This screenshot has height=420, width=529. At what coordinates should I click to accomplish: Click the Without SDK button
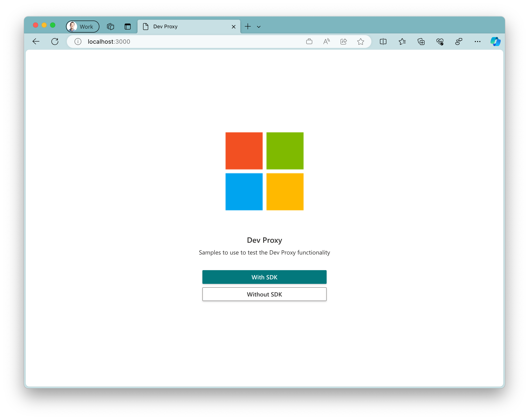click(x=264, y=294)
